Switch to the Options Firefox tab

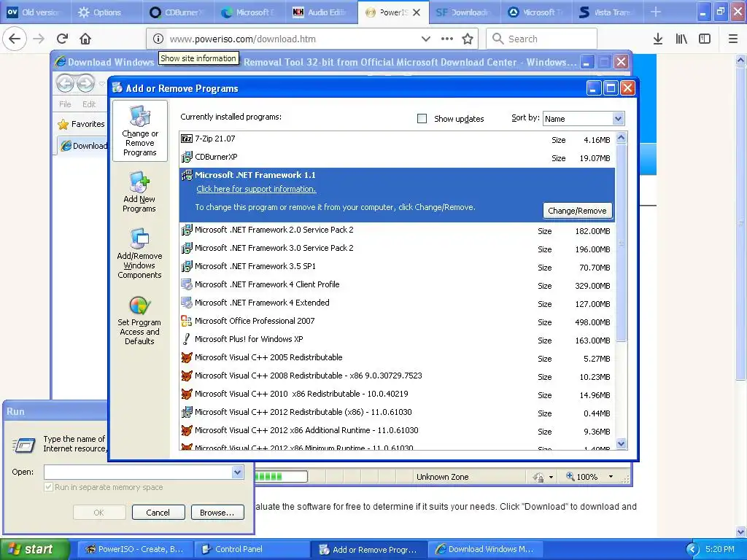point(107,12)
